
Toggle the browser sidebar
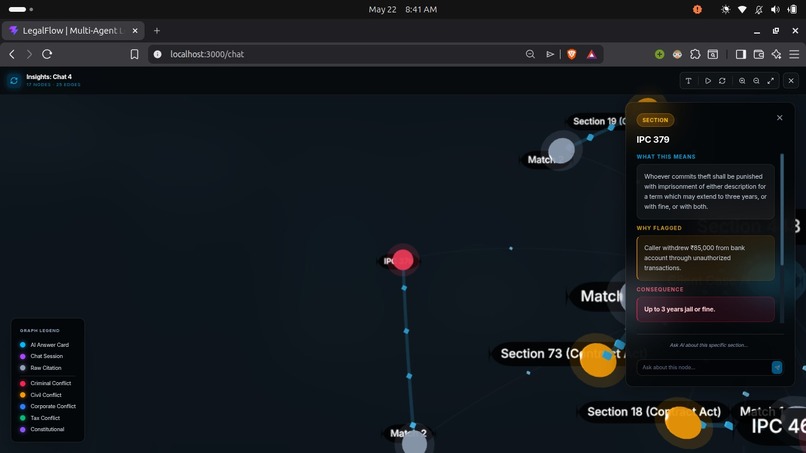click(741, 54)
